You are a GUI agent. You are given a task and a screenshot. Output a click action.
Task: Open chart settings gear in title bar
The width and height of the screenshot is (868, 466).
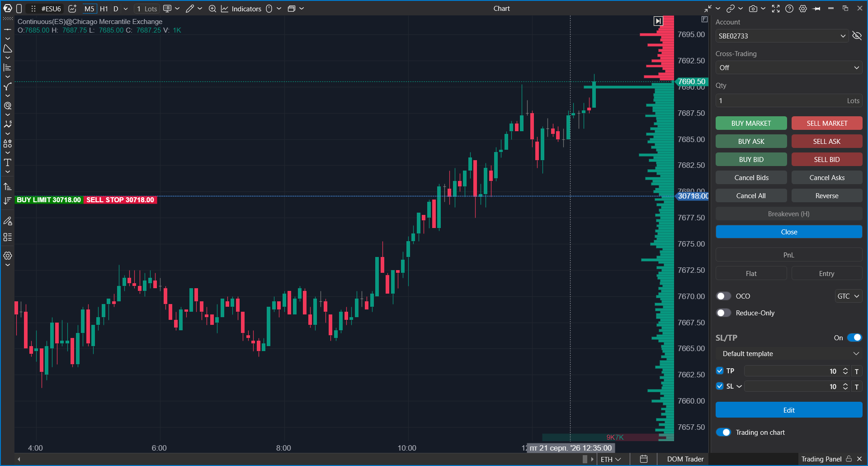tap(803, 9)
